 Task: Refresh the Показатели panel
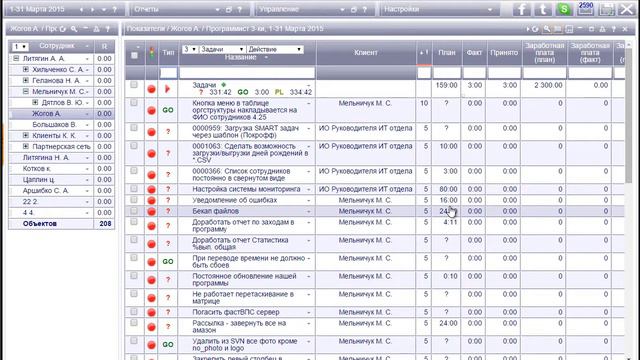(x=535, y=29)
